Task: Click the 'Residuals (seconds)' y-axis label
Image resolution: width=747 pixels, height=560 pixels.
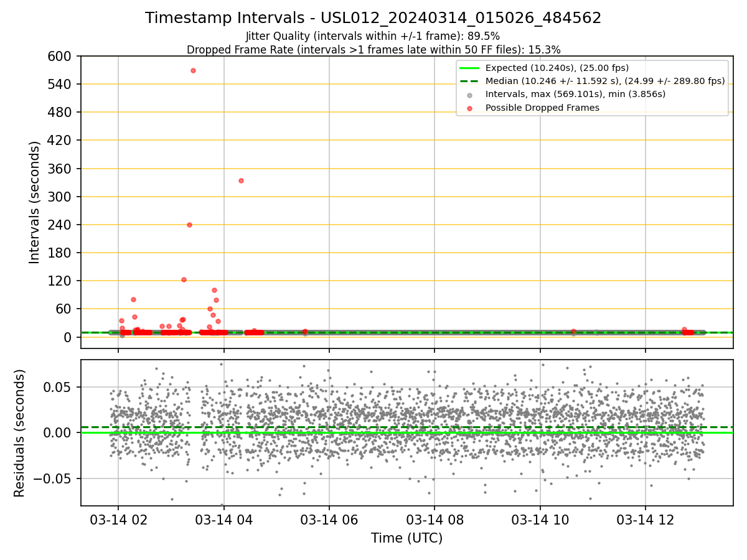Action: 20,433
